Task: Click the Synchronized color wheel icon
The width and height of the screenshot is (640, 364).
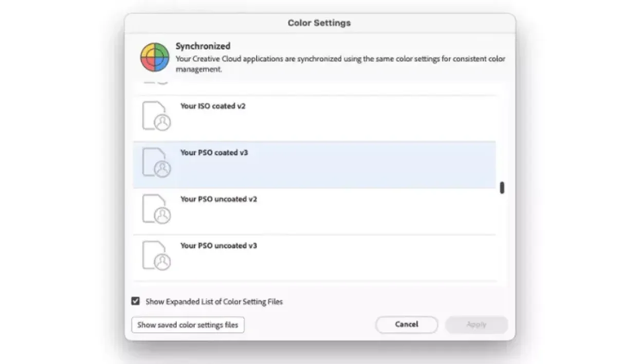Action: pyautogui.click(x=155, y=58)
